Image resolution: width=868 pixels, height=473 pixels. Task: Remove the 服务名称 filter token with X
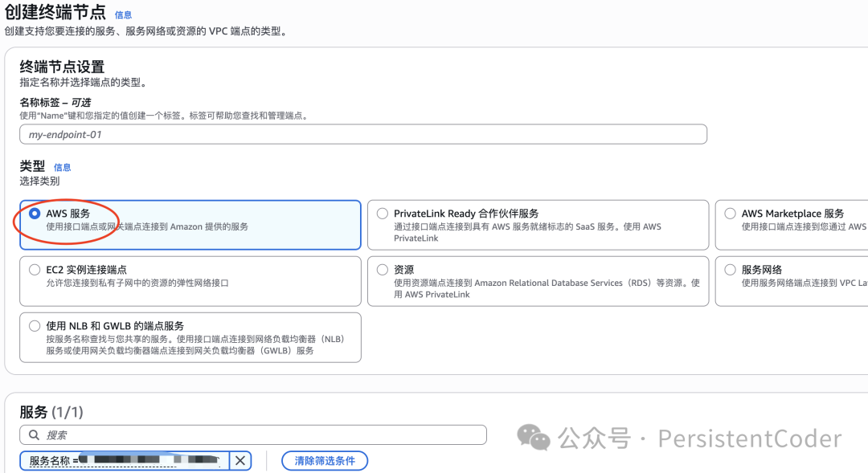(240, 461)
